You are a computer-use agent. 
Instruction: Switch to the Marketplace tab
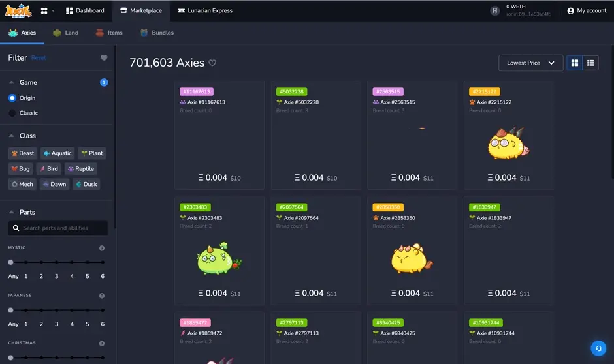pyautogui.click(x=141, y=10)
